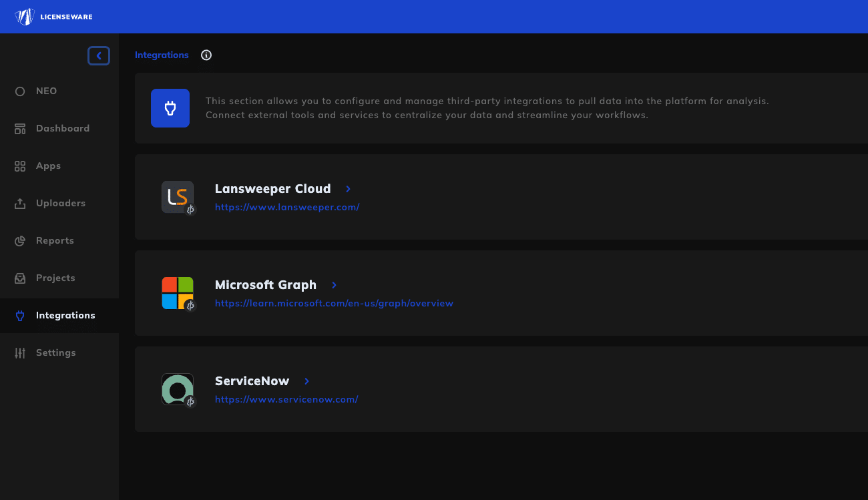Click the Lansweeper Cloud logo icon
868x500 pixels.
pyautogui.click(x=178, y=197)
